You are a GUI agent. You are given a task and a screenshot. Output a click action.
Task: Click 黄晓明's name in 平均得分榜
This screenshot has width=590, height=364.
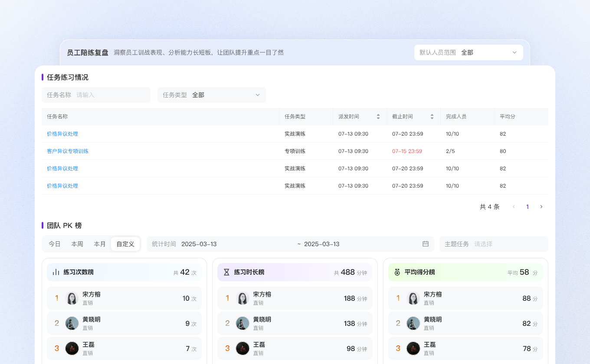click(x=433, y=319)
